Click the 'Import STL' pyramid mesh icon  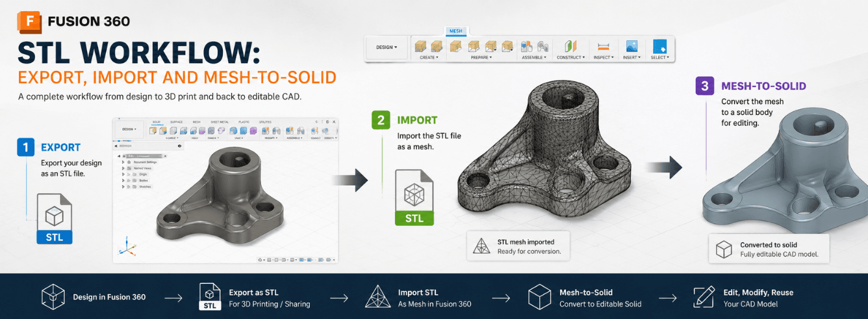pos(377,297)
